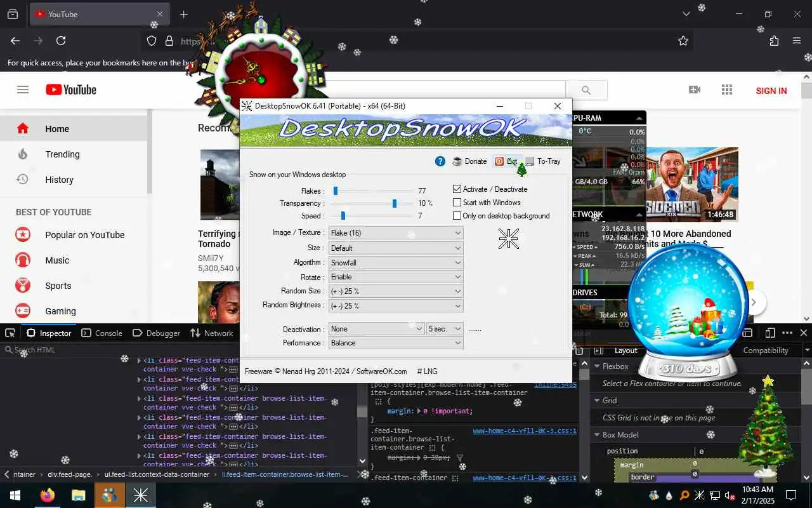812x508 pixels.
Task: Open Trending in the YouTube sidebar
Action: point(74,154)
